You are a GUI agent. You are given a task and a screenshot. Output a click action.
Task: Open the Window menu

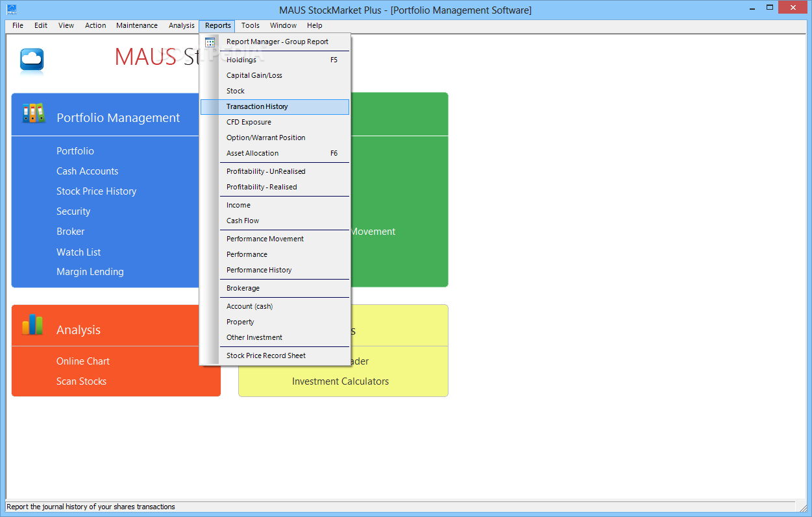pyautogui.click(x=283, y=26)
